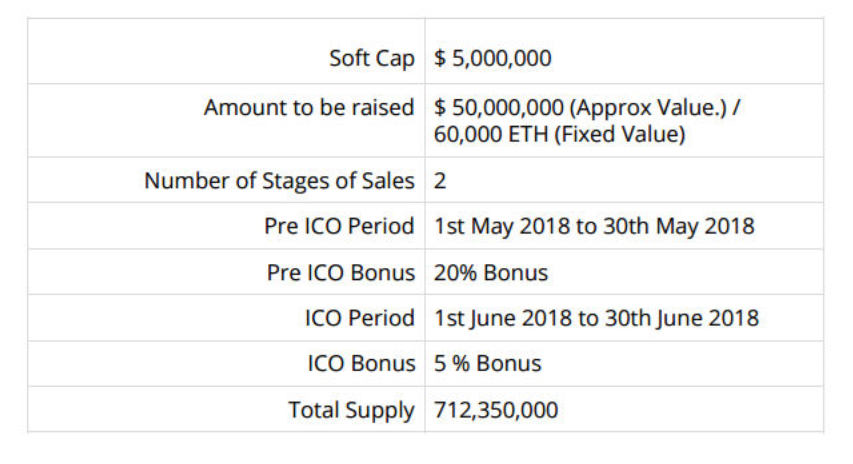
Task: Click the 'Soft Cap' label
Action: click(x=371, y=58)
